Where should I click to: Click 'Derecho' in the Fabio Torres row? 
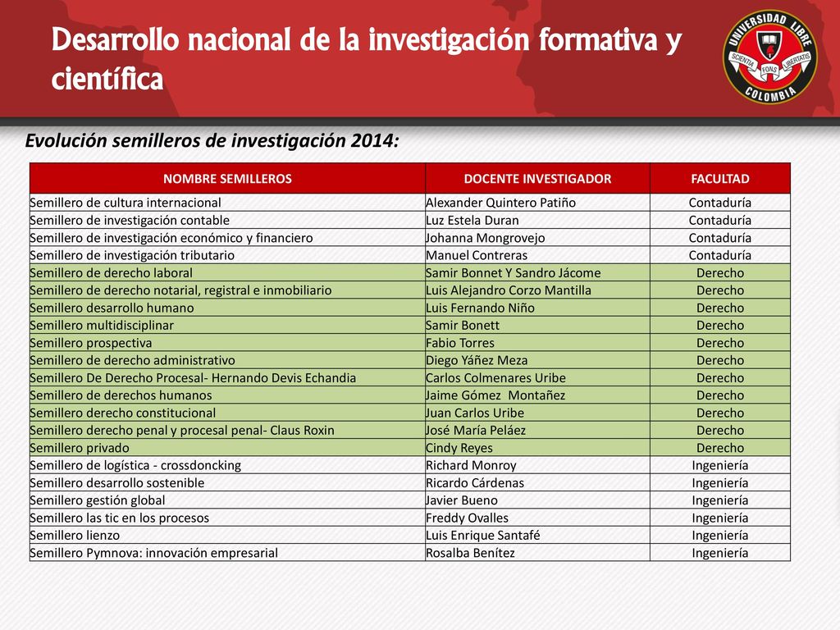[720, 343]
